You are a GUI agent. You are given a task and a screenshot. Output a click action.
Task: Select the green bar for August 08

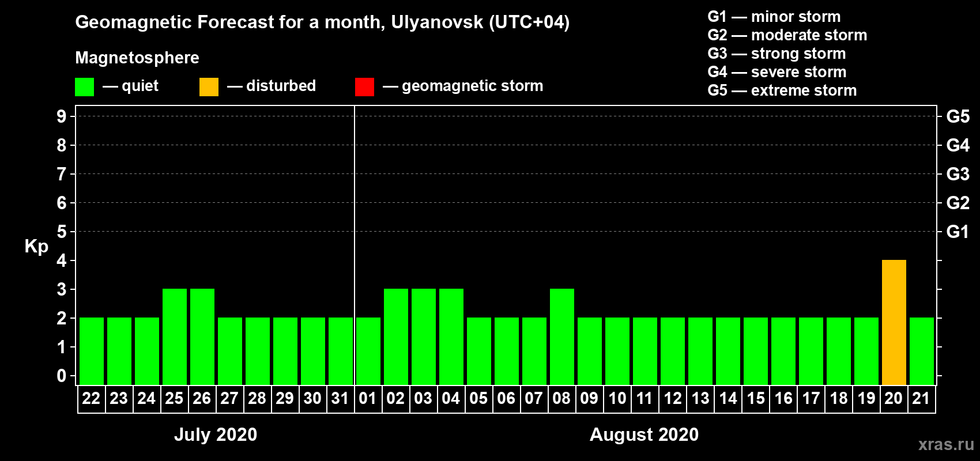coord(561,337)
